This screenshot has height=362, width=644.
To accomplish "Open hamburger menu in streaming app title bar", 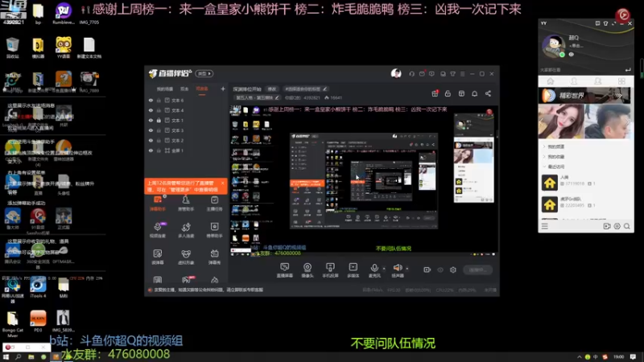I will click(x=462, y=74).
